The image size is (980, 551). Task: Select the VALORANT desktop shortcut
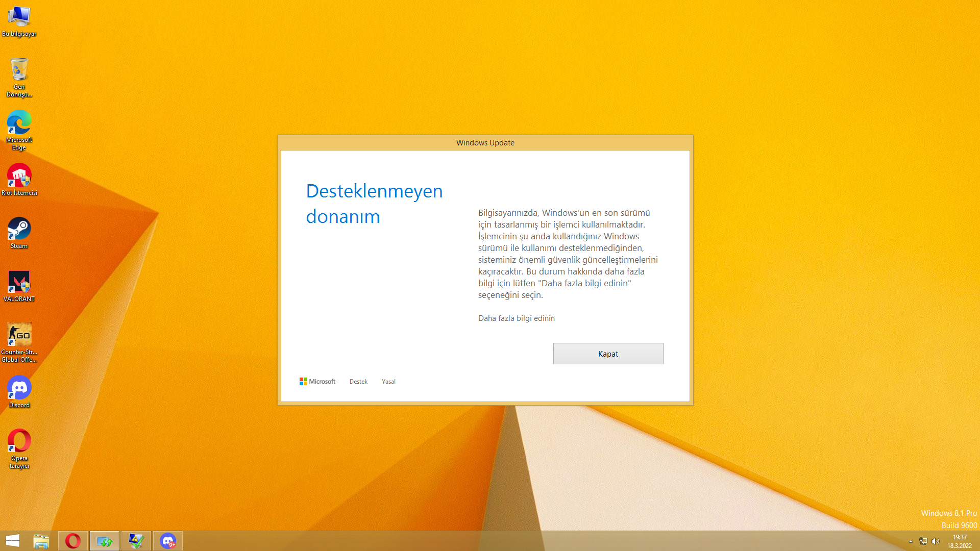click(19, 285)
